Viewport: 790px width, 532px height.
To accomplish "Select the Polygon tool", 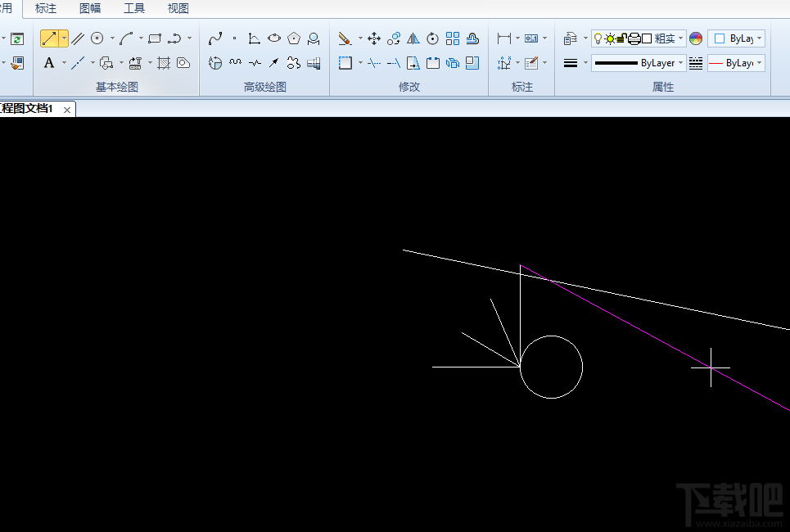I will [x=294, y=38].
